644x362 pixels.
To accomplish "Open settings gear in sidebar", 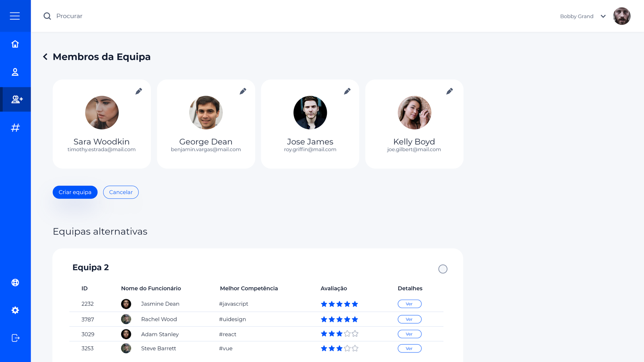I will (x=15, y=310).
